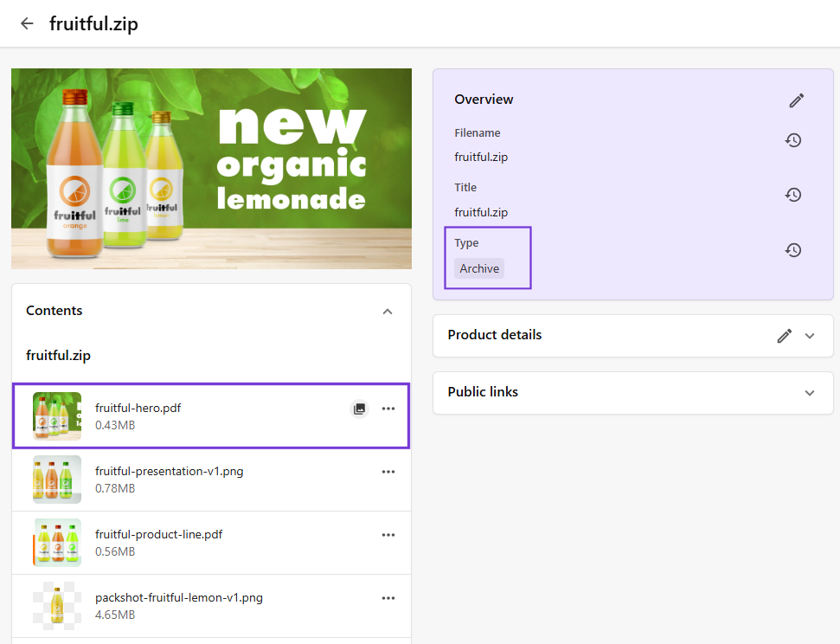
Task: Click the 0.78MB file size
Action: tap(115, 488)
